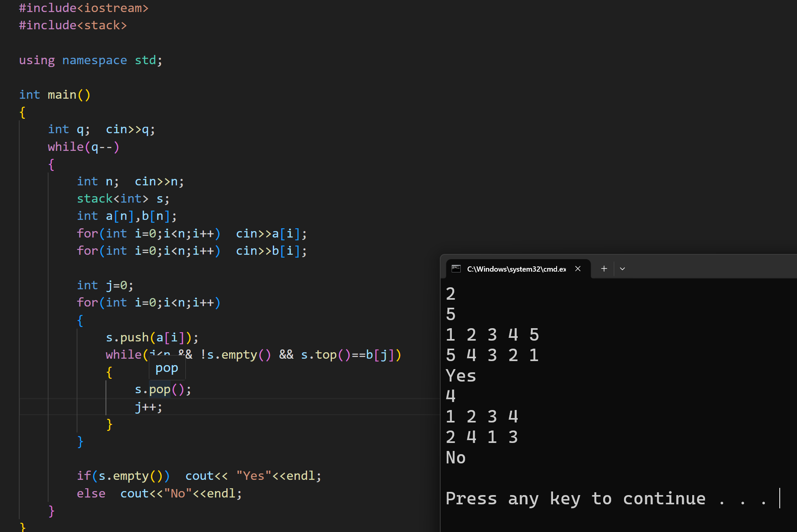Click the using namespace std line
The height and width of the screenshot is (532, 797).
[91, 60]
